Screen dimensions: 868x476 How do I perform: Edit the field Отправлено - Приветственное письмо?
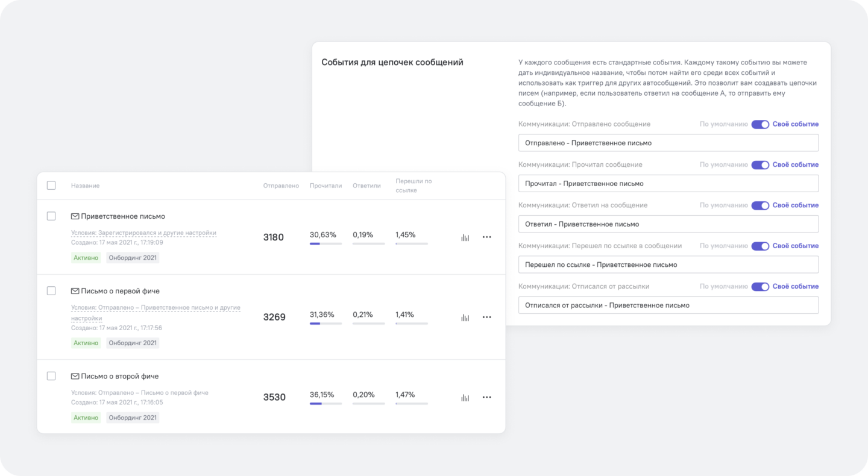pos(668,143)
